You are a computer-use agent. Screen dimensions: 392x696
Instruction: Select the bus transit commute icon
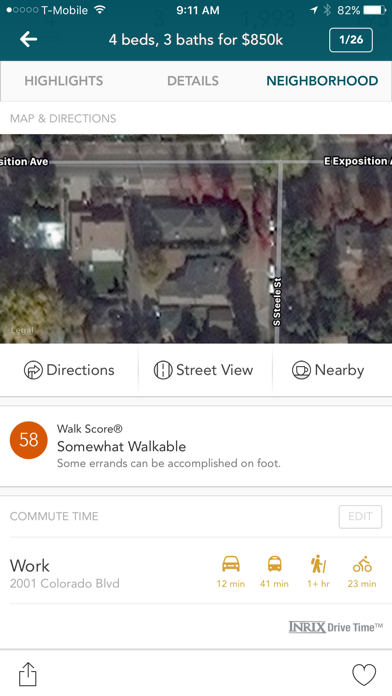tap(274, 564)
